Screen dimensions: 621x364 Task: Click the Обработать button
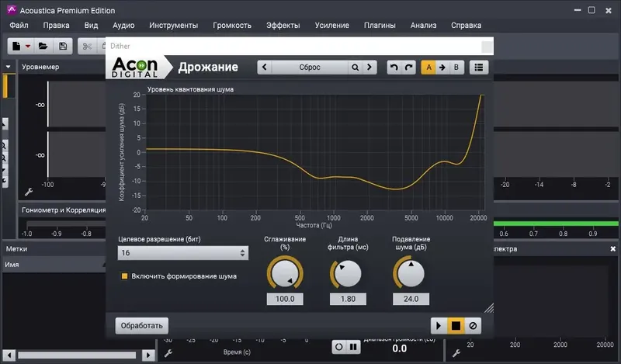142,325
